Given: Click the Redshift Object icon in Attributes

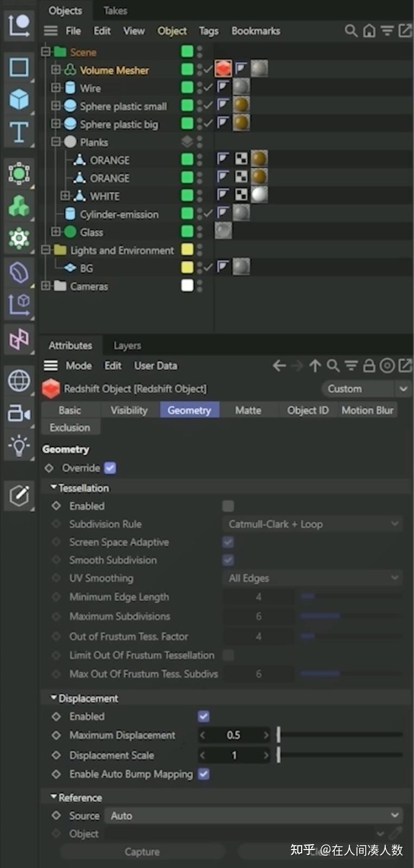Looking at the screenshot, I should (x=50, y=388).
